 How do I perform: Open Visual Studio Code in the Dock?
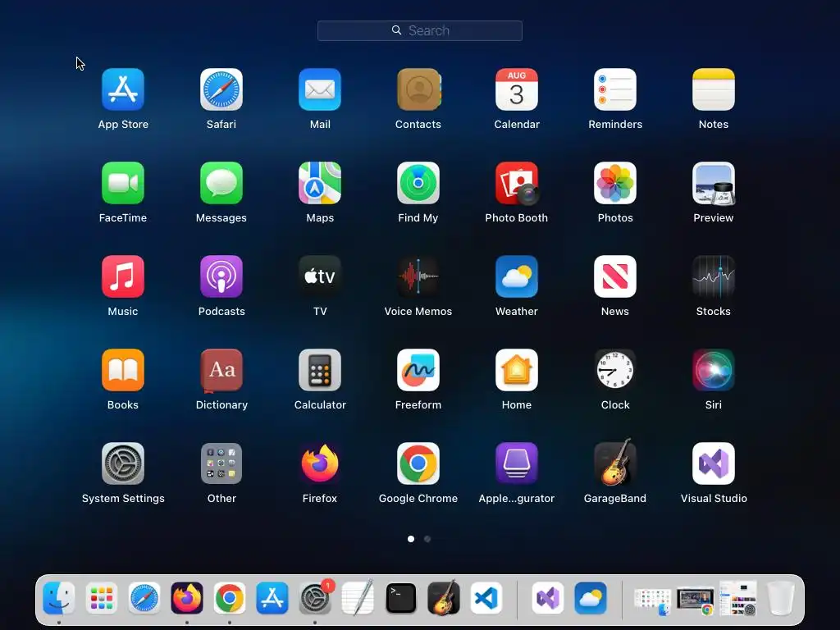pyautogui.click(x=486, y=598)
